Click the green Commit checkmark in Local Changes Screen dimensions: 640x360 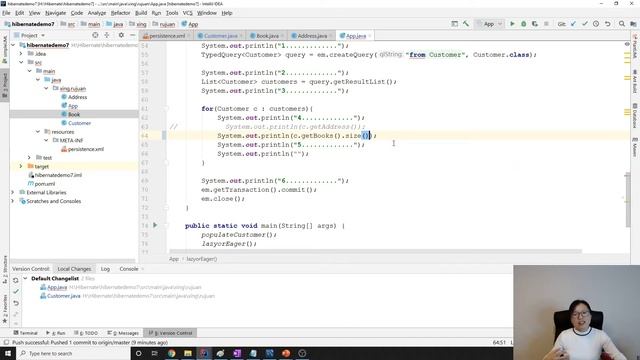pyautogui.click(x=16, y=291)
